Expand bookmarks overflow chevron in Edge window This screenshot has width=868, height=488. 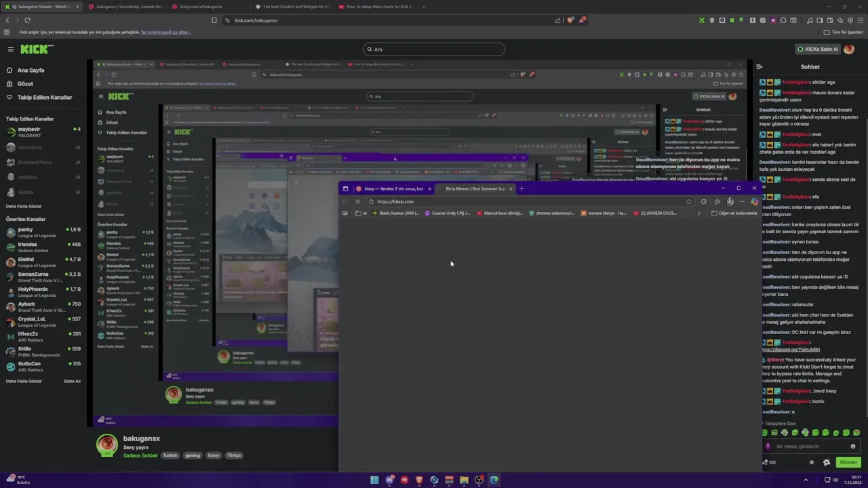[x=699, y=213]
